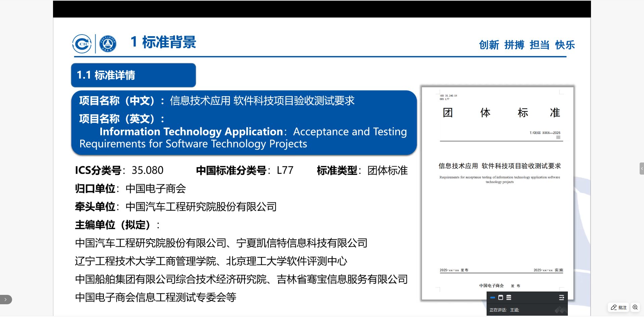This screenshot has width=644, height=320.
Task: Click the 创新 拼搏 担当 快乐 slogan
Action: pyautogui.click(x=527, y=45)
